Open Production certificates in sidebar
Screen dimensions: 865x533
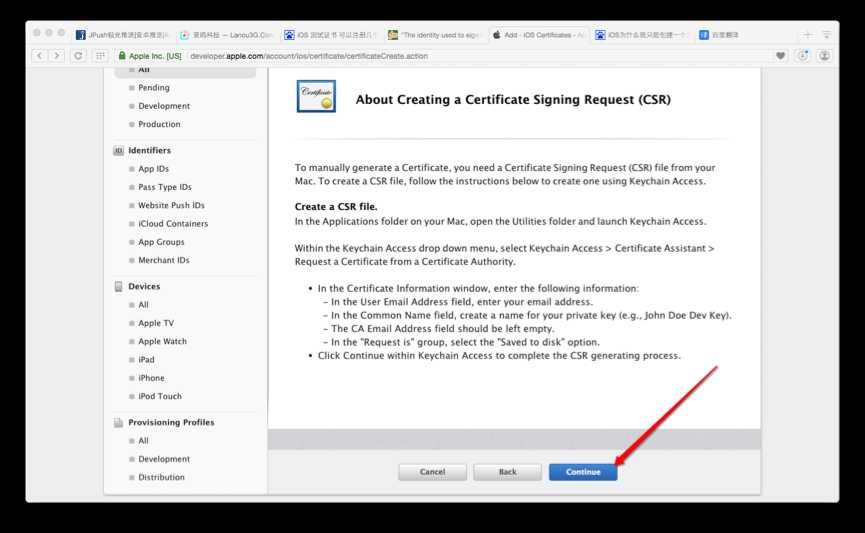159,124
